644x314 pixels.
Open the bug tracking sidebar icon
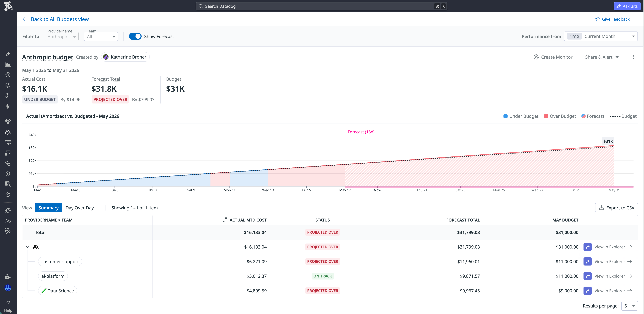8,210
